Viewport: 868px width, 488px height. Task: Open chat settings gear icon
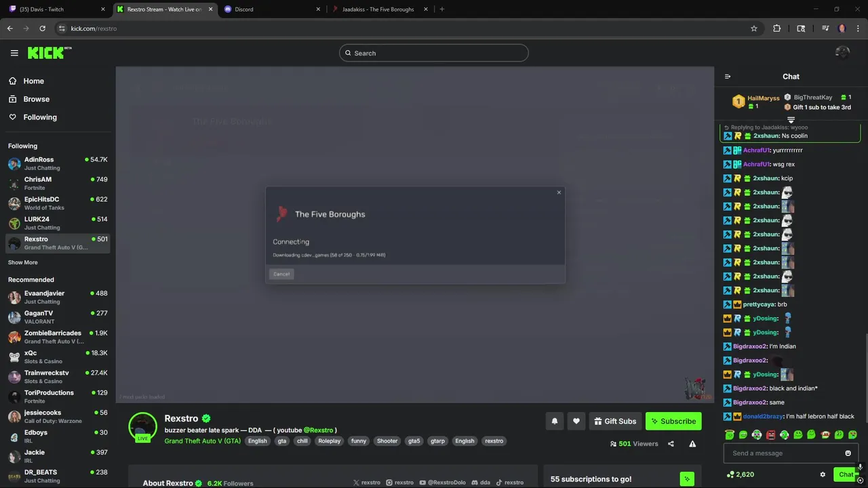click(x=823, y=474)
